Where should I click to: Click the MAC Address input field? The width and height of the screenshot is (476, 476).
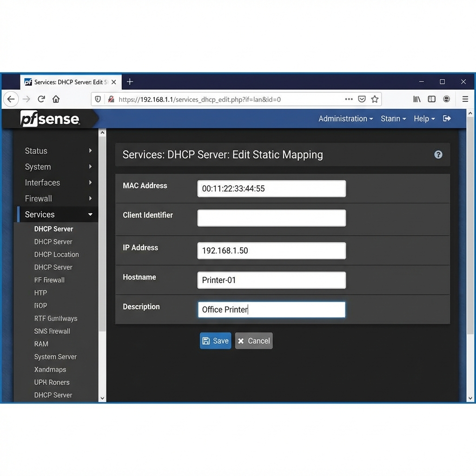[x=271, y=189]
